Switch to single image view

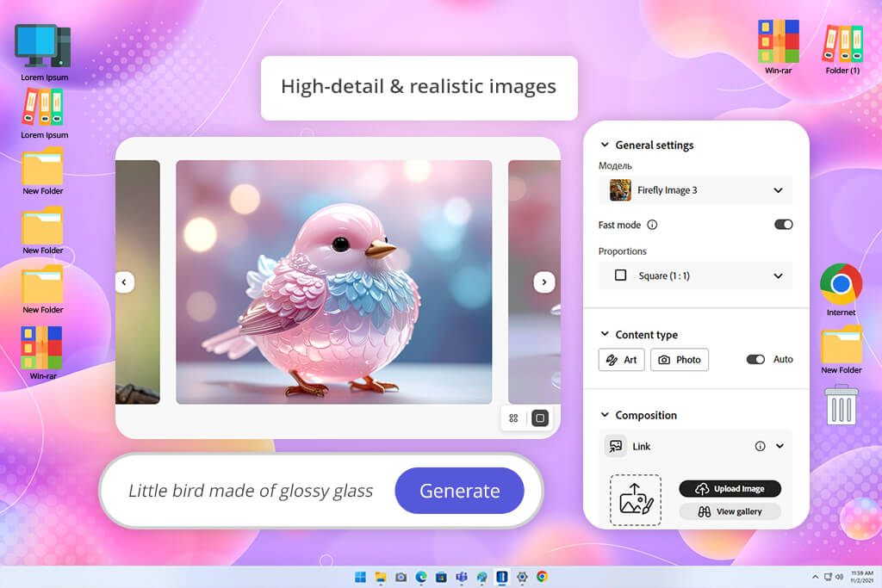(540, 418)
